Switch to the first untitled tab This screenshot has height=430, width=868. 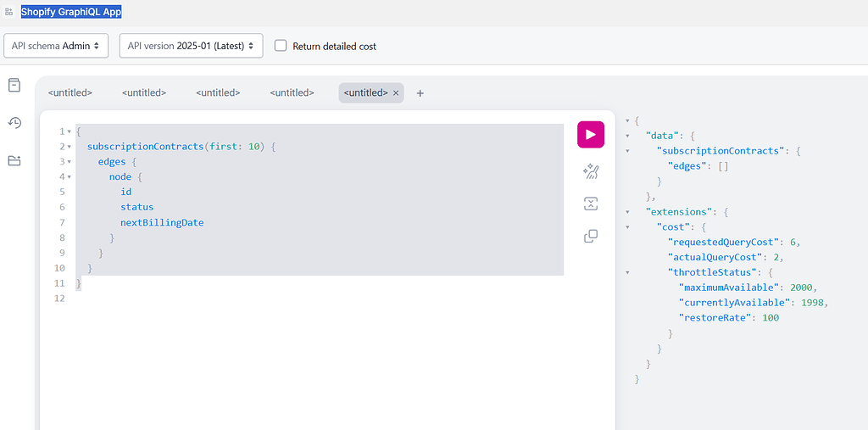pos(70,93)
